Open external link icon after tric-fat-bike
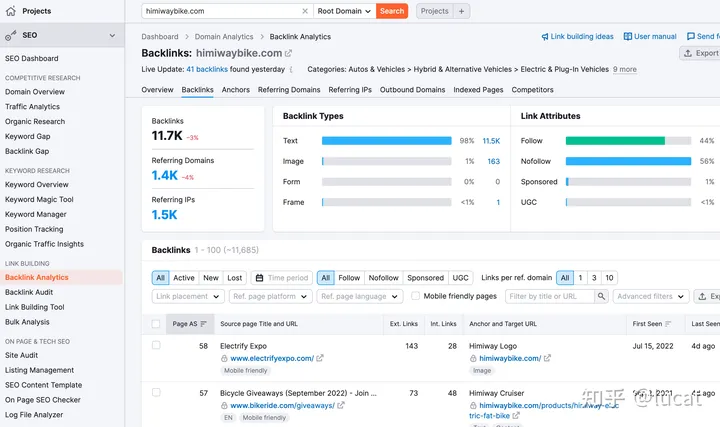The width and height of the screenshot is (720, 427). click(x=516, y=416)
